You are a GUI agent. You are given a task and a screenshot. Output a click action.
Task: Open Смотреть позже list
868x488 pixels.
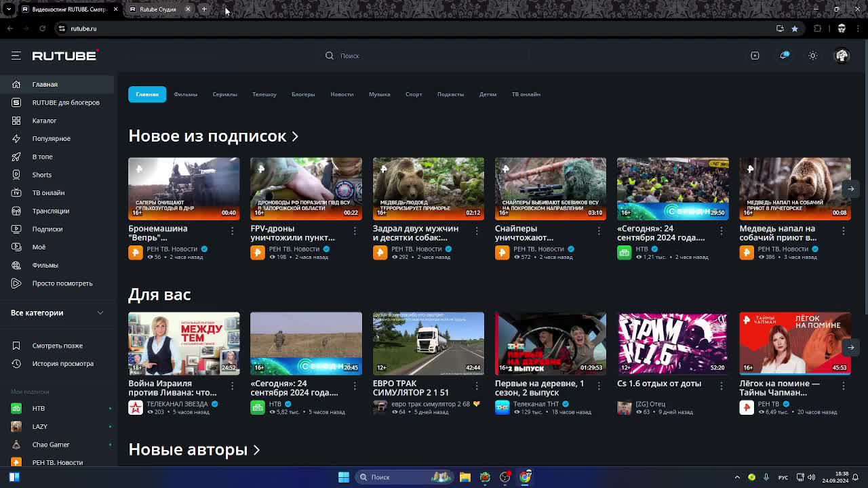pyautogui.click(x=57, y=346)
